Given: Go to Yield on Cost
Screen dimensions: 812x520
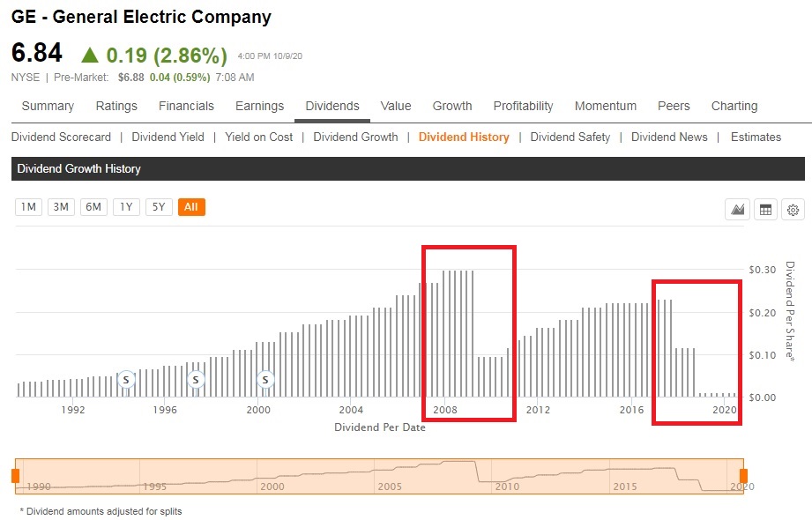Looking at the screenshot, I should pos(259,137).
